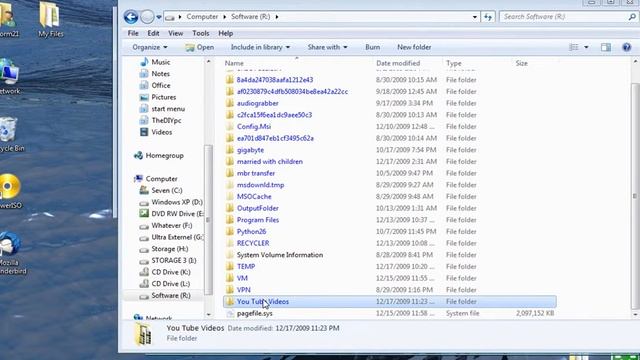Click the change view icon
The height and width of the screenshot is (360, 640).
[573, 47]
